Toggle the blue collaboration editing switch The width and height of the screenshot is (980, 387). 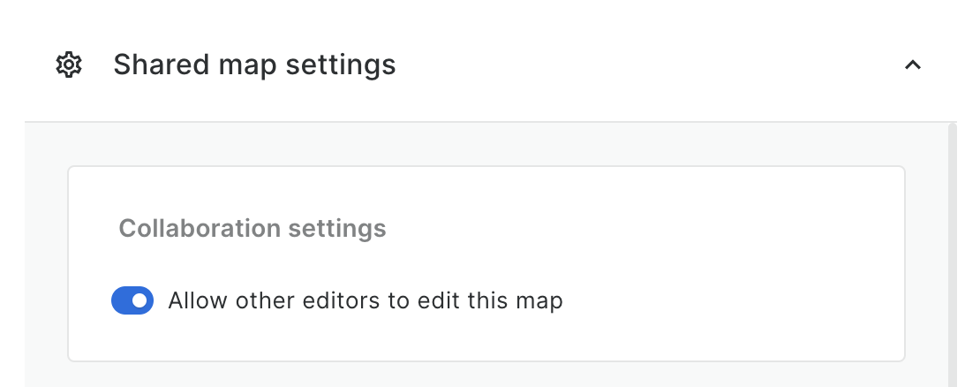[x=132, y=300]
